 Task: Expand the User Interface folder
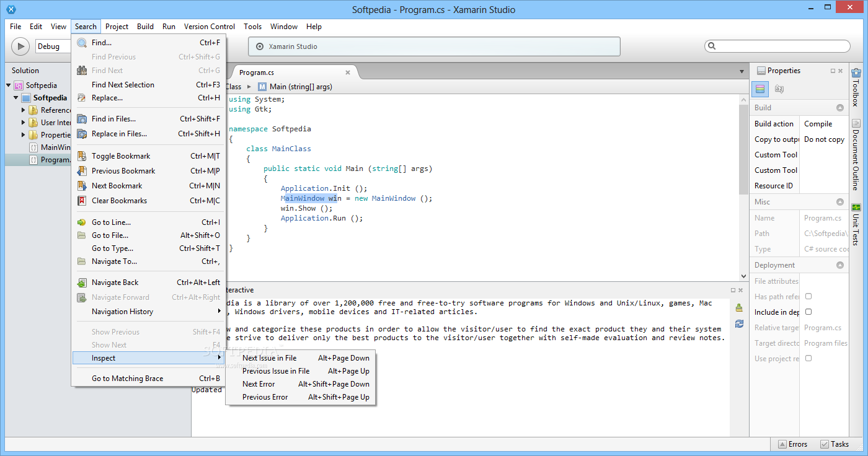coord(24,123)
